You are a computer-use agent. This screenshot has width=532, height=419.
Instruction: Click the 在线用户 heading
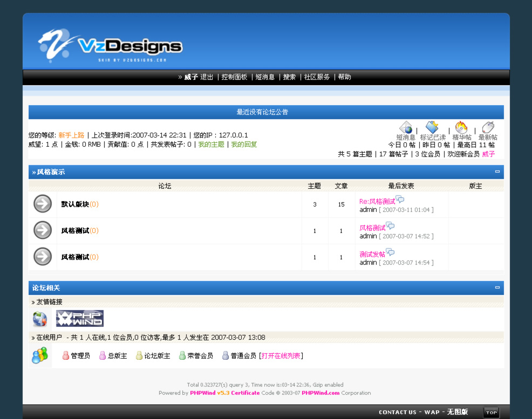(x=49, y=337)
